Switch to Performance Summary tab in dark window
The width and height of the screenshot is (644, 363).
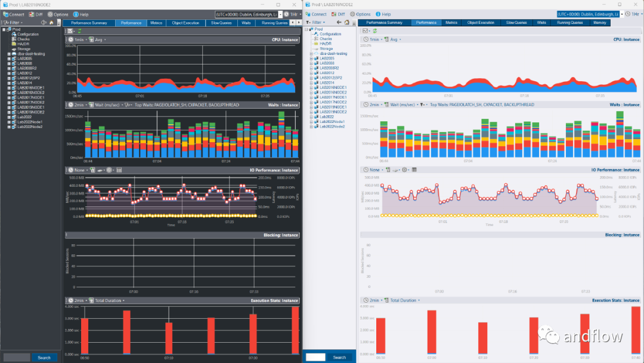tap(89, 23)
